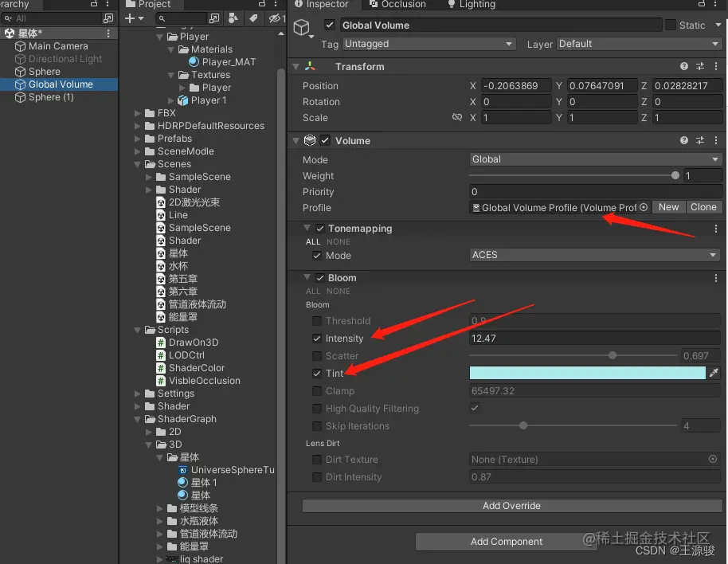Toggle Bloom override enabled checkbox
Viewport: 728px width, 564px height.
point(320,277)
